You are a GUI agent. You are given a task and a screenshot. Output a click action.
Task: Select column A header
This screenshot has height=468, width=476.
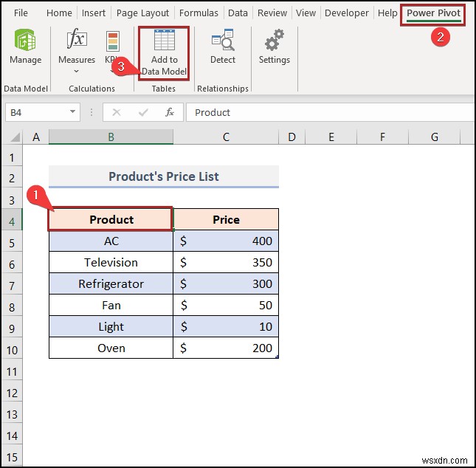36,137
